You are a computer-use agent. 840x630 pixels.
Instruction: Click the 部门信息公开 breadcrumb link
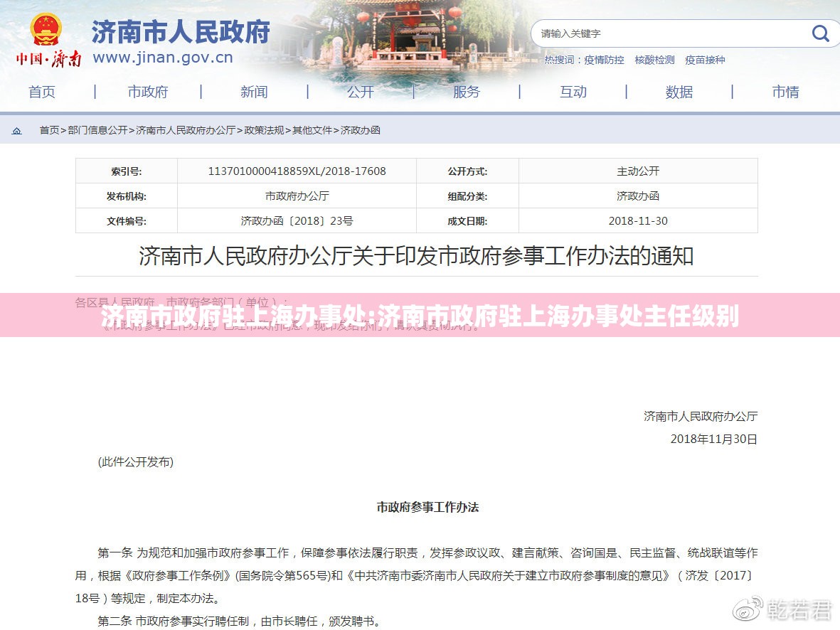pos(97,130)
